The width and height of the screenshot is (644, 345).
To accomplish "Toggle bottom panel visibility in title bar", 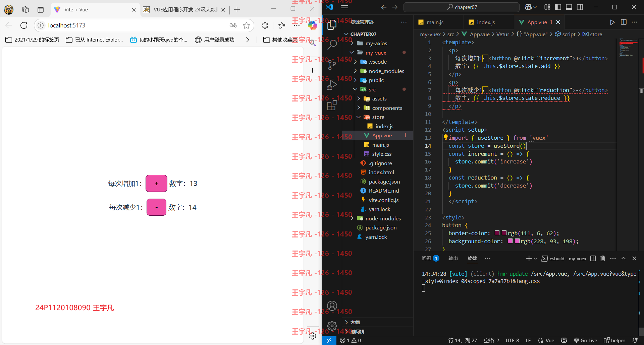I will coord(569,7).
